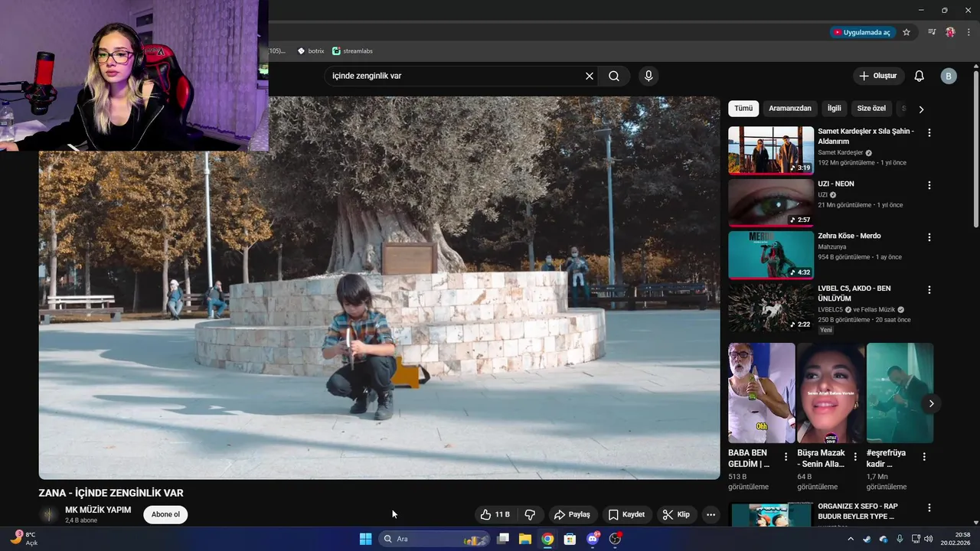Click the magnifier search button
This screenshot has width=980, height=551.
pos(614,76)
